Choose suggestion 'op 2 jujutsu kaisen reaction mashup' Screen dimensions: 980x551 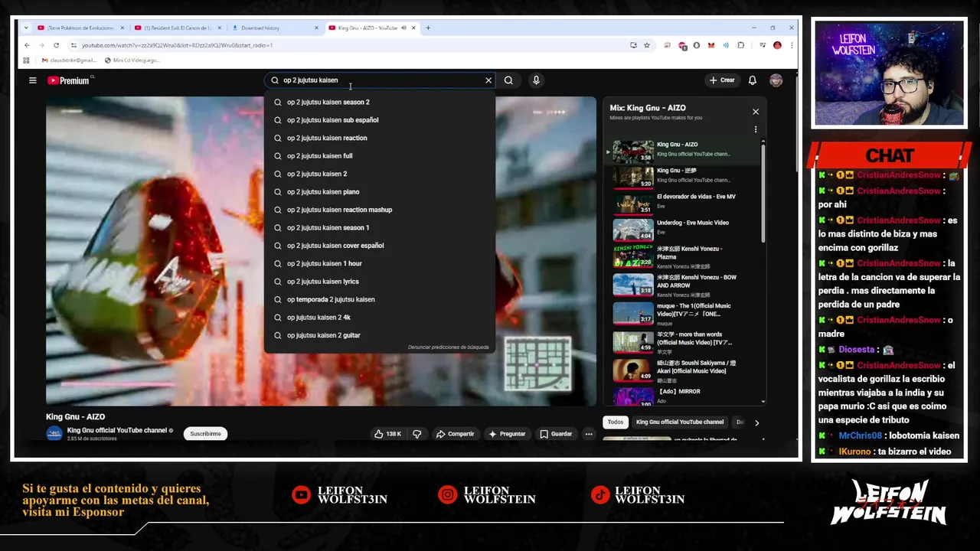(x=381, y=210)
